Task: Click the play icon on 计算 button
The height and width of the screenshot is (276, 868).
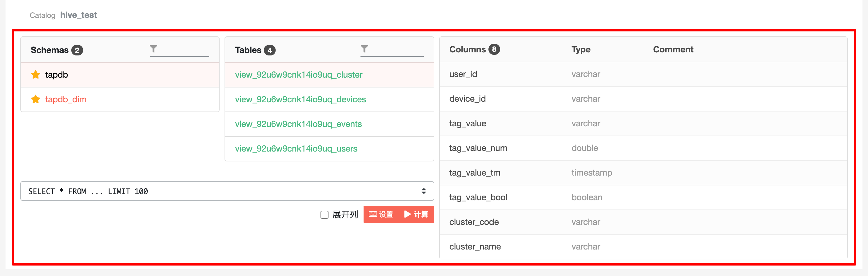Action: click(407, 214)
